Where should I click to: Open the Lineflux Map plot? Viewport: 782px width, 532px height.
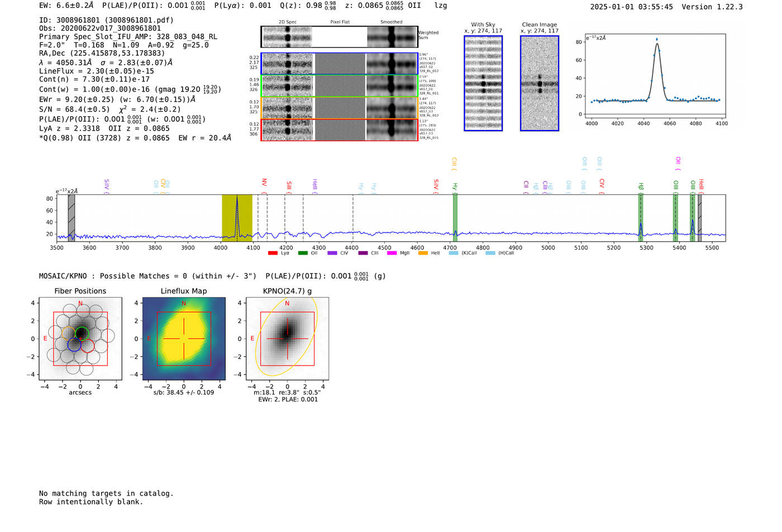click(x=184, y=339)
